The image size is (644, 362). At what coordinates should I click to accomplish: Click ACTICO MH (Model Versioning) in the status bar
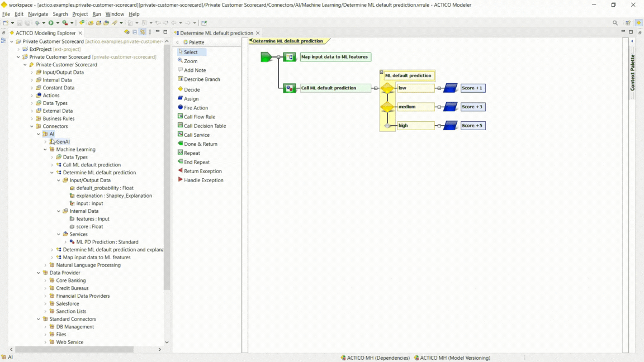point(455,358)
